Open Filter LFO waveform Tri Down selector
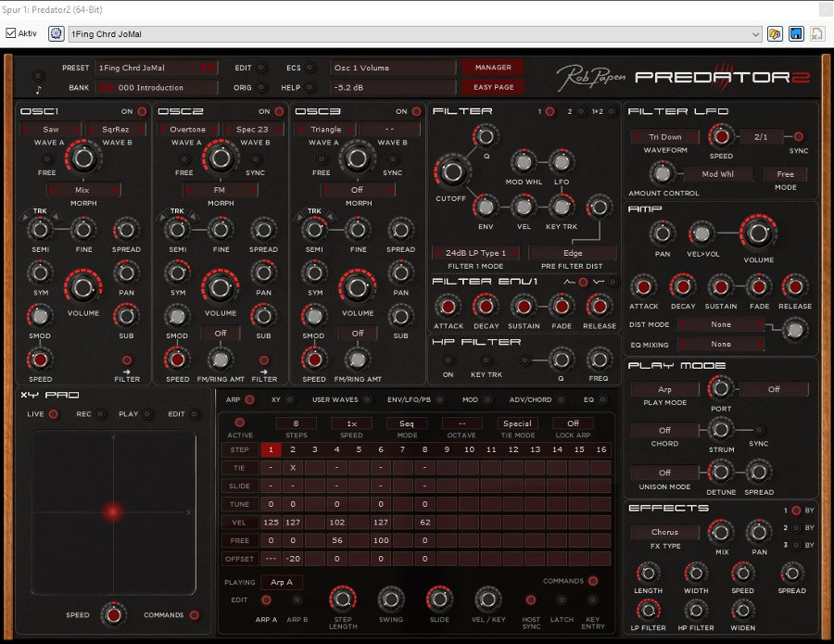 click(x=664, y=136)
